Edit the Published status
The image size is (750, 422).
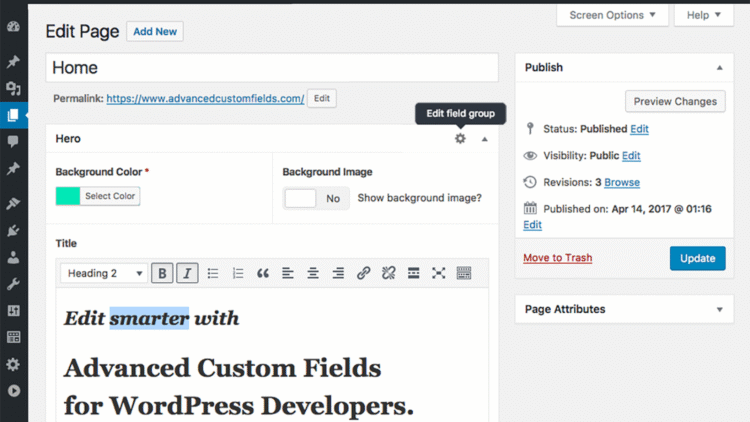(639, 129)
